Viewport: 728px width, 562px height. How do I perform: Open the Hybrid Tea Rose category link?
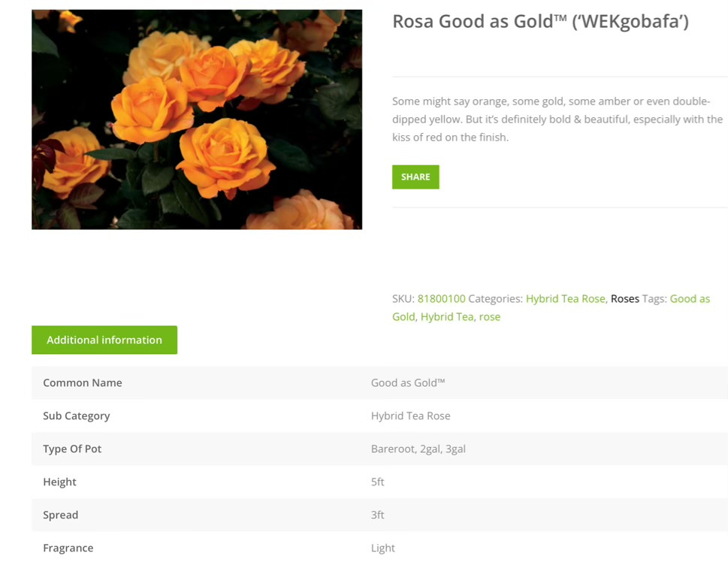pyautogui.click(x=565, y=298)
